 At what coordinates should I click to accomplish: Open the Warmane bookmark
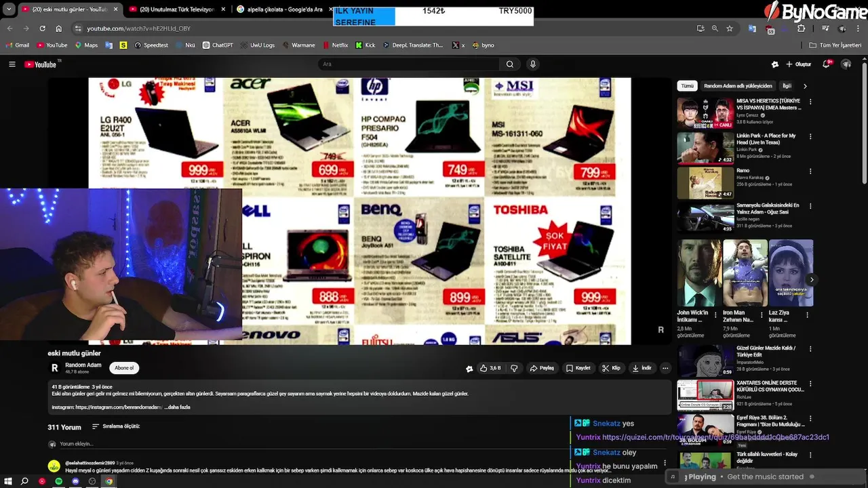pos(298,45)
